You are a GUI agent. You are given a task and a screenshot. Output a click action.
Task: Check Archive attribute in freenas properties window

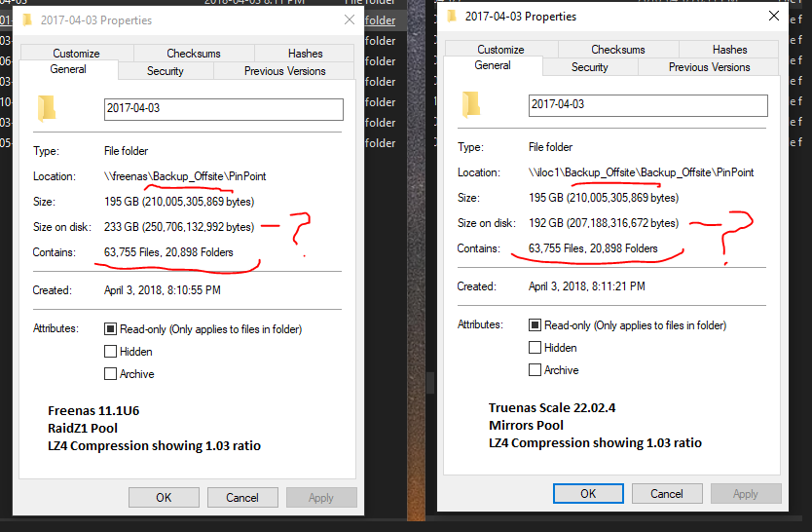110,373
